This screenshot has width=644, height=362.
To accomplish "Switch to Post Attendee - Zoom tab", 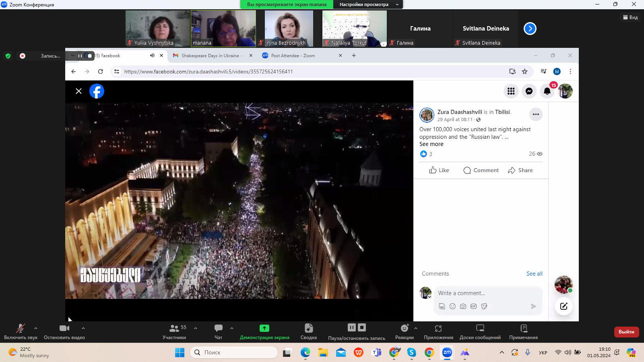I will pos(293,56).
